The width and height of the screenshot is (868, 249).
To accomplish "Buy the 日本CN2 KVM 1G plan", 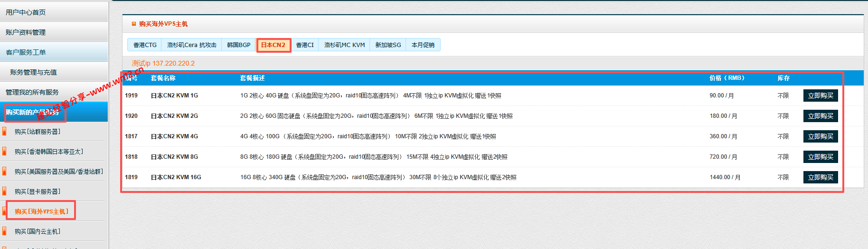I will [821, 96].
